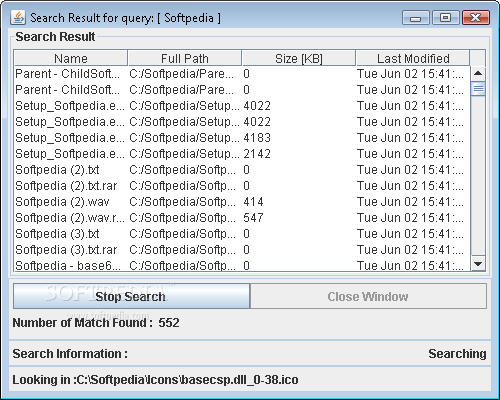The height and width of the screenshot is (400, 500).
Task: Click the full path of Softpedia (2).wav
Action: click(183, 202)
